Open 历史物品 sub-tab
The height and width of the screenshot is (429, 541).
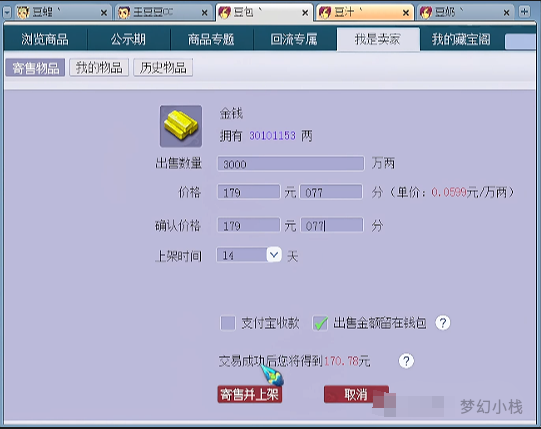(x=163, y=67)
